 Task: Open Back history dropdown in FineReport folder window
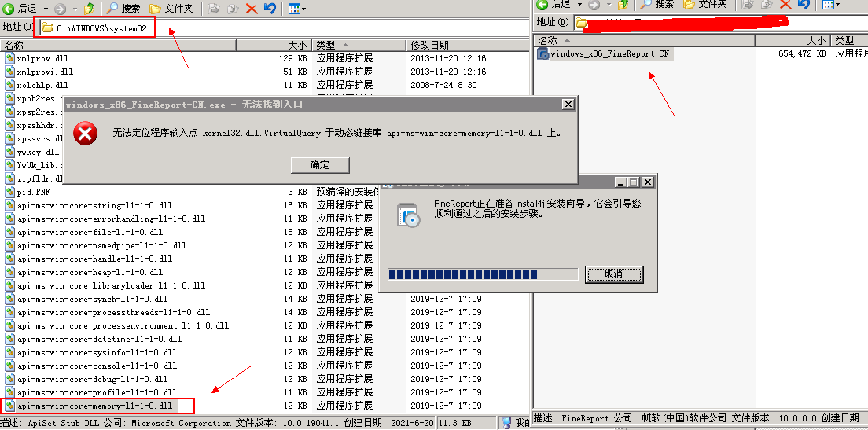click(x=579, y=5)
